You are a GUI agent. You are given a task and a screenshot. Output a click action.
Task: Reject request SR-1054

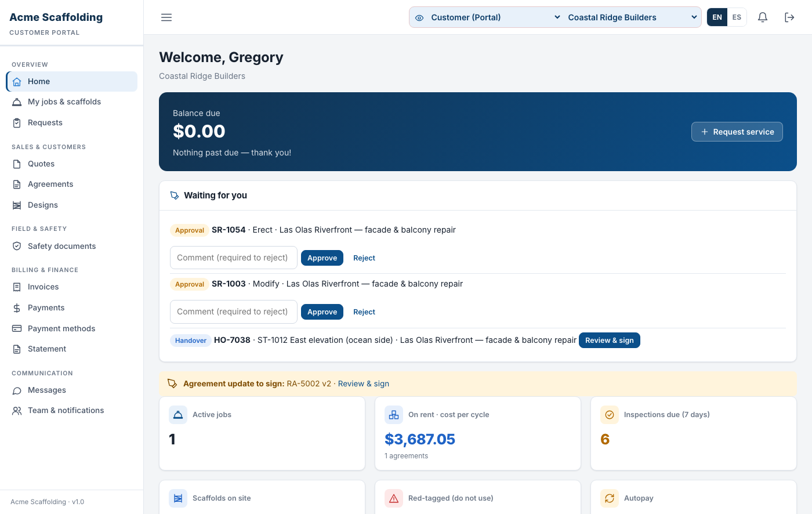click(x=364, y=258)
